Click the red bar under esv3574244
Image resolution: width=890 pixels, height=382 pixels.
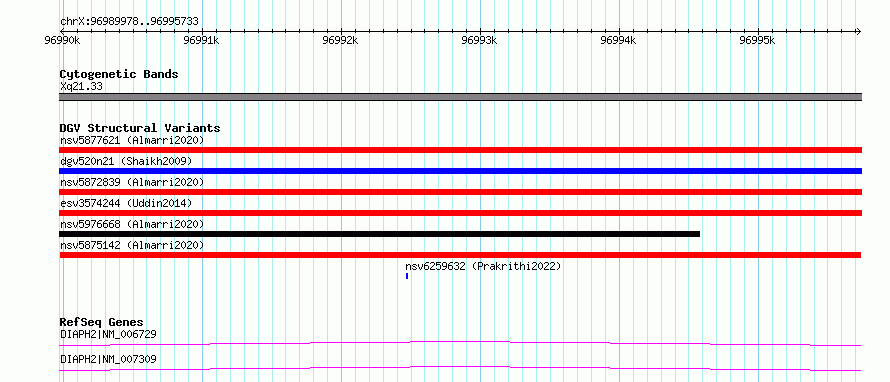click(460, 213)
